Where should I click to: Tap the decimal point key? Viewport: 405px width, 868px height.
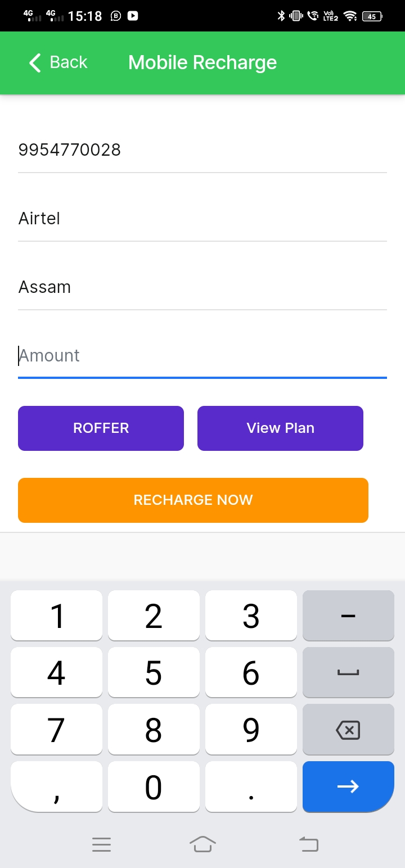click(251, 786)
